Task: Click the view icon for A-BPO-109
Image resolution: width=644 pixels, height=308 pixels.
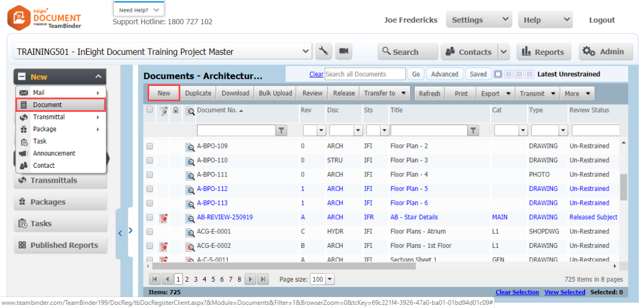Action: click(189, 146)
